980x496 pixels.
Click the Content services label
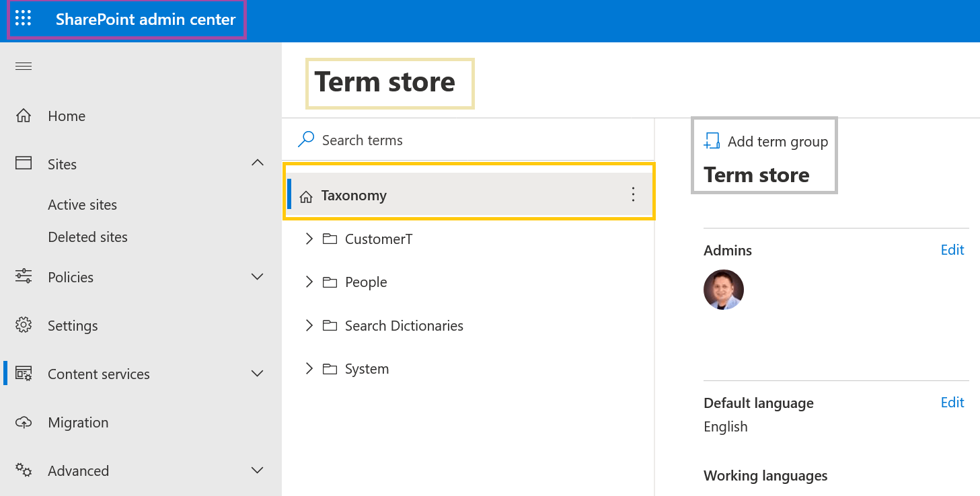99,374
